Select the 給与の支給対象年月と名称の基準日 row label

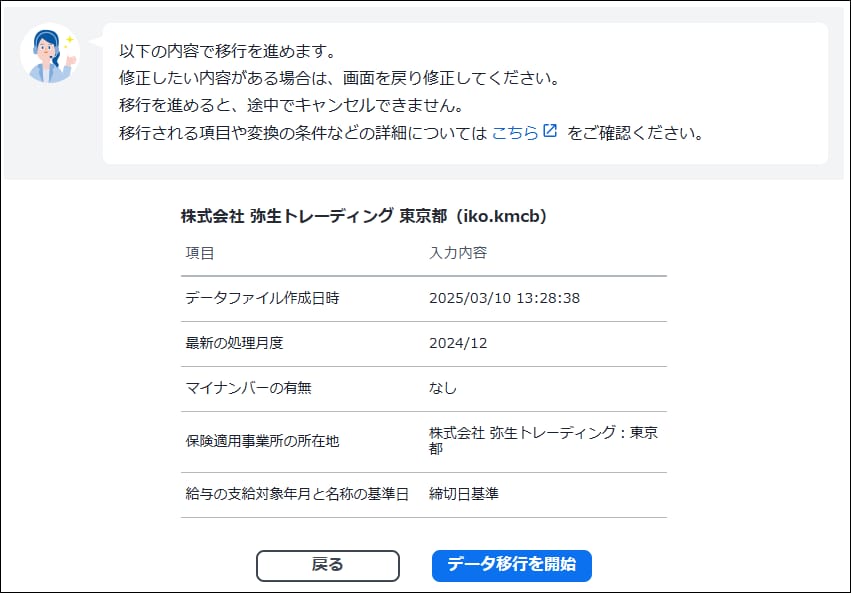click(297, 494)
